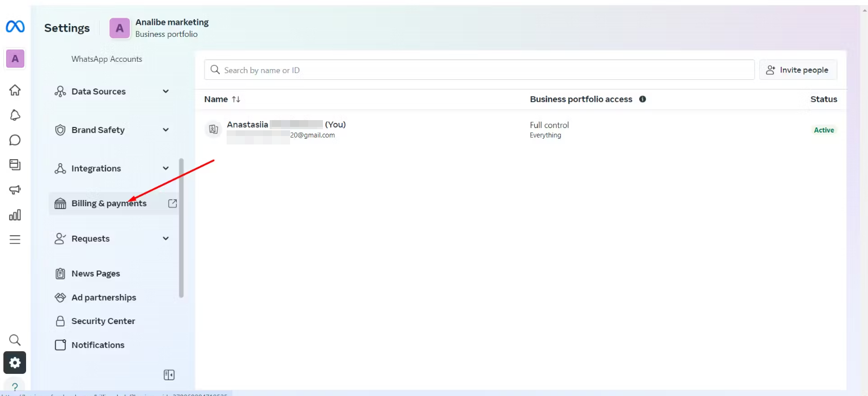The height and width of the screenshot is (396, 868).
Task: Open the Ads megaphone icon
Action: point(15,190)
